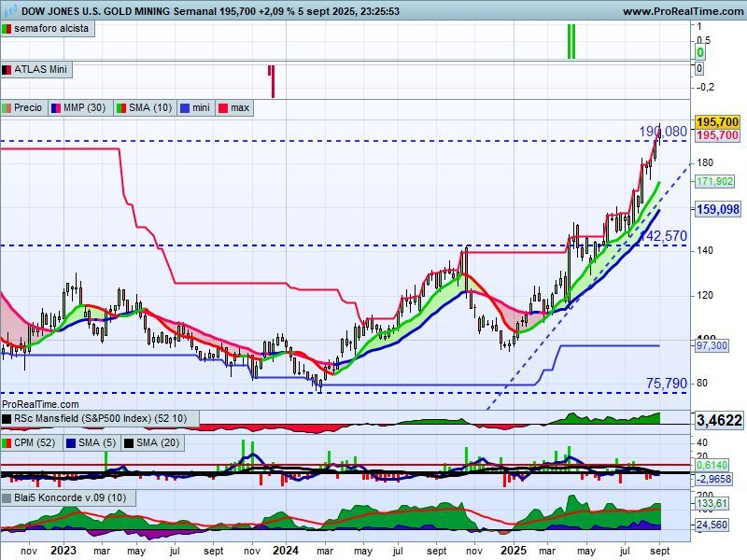The width and height of the screenshot is (747, 560).
Task: Click the 190,080 resistance level label
Action: click(x=663, y=132)
